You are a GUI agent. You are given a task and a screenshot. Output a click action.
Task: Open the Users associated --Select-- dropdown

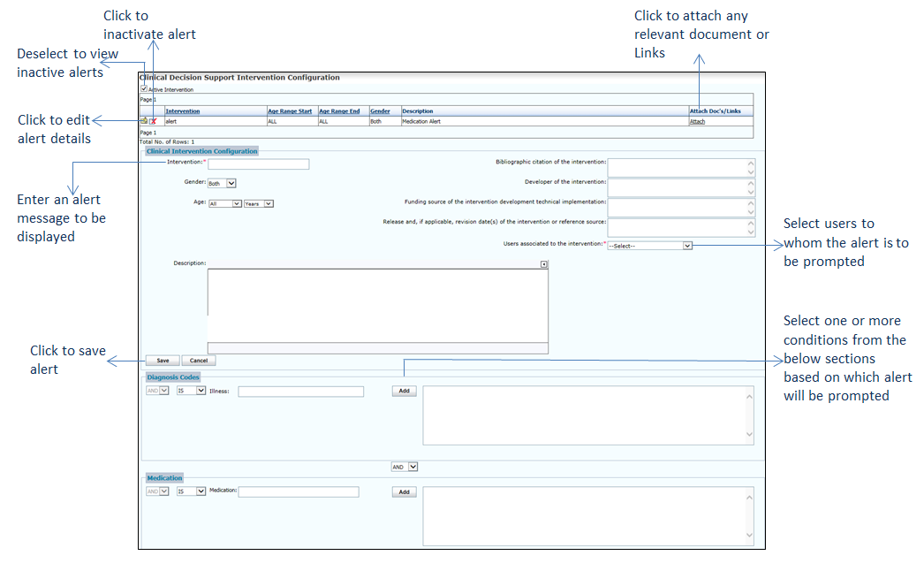(x=649, y=245)
